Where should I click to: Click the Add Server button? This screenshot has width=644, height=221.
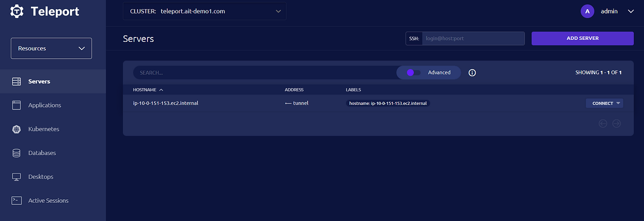click(x=583, y=38)
